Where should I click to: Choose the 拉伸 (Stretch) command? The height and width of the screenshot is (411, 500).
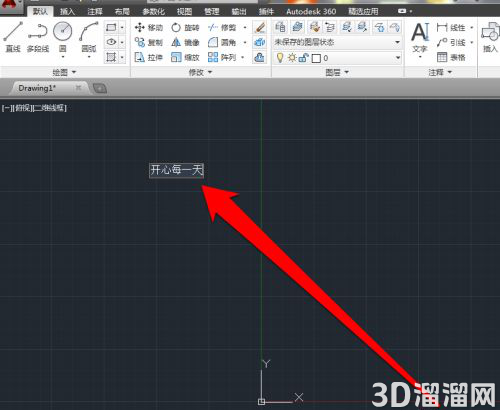(149, 57)
